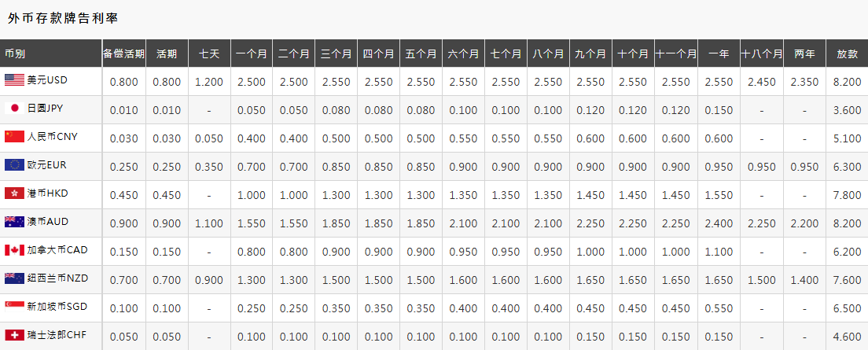Click the 七天 column header
The image size is (868, 350).
coord(209,53)
